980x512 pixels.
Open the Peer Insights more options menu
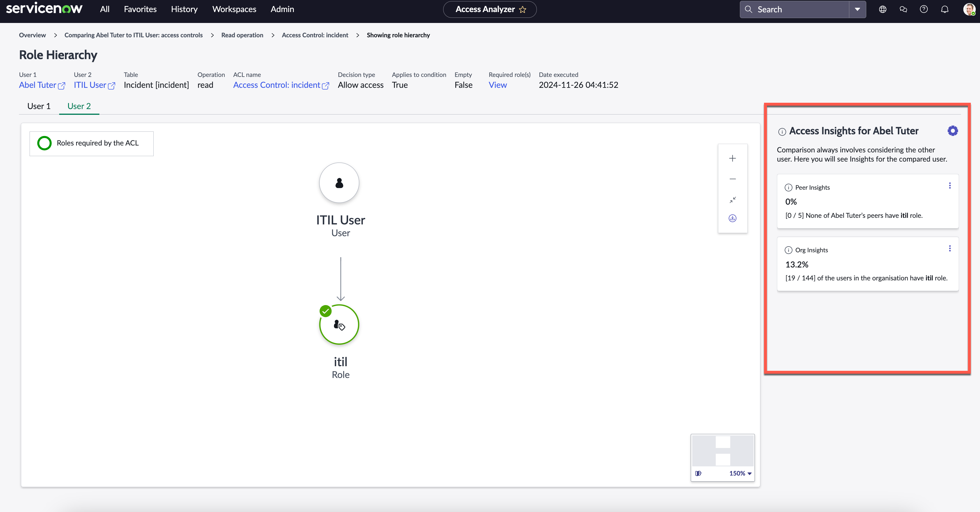pyautogui.click(x=950, y=185)
